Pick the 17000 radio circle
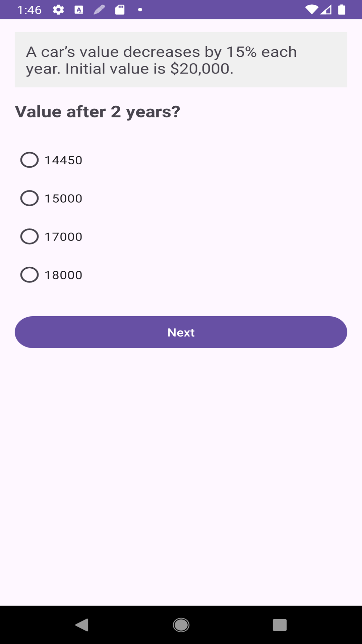Screen dimensions: 362x644 coord(29,236)
